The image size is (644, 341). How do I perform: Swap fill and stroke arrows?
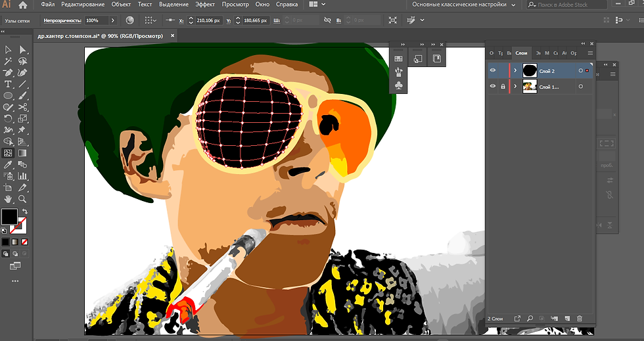coord(25,212)
